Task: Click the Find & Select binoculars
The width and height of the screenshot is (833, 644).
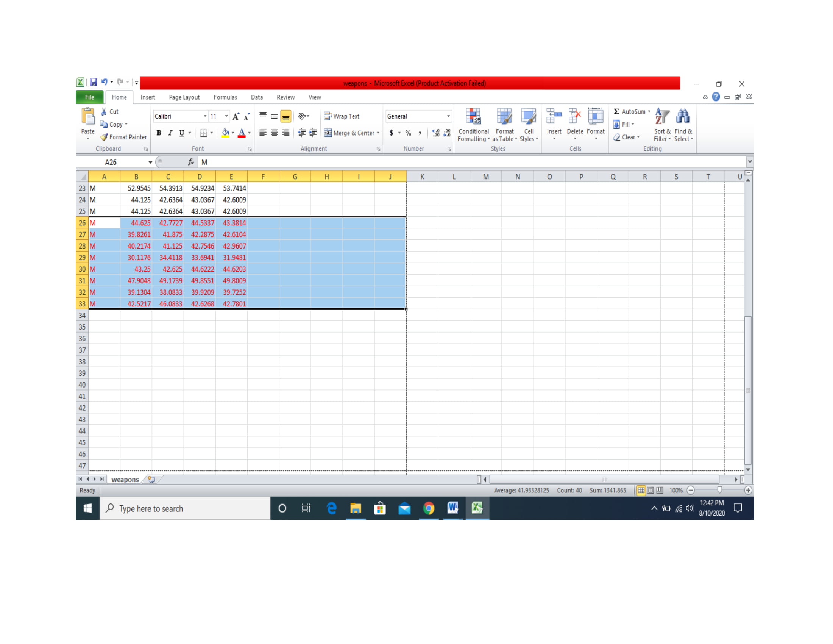Action: click(x=683, y=117)
